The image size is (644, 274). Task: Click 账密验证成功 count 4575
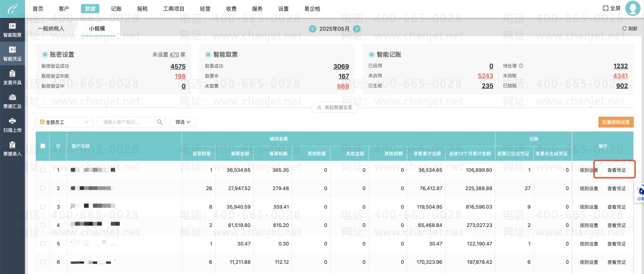[x=178, y=67]
